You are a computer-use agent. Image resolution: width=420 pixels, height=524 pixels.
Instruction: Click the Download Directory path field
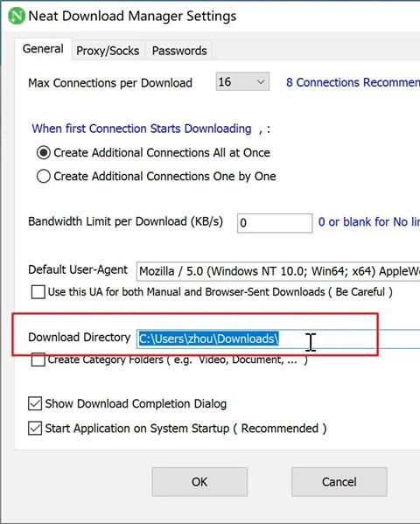(x=278, y=339)
